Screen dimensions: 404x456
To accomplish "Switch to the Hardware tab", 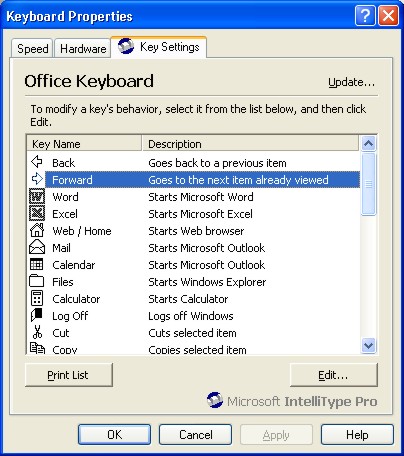I will [x=83, y=49].
